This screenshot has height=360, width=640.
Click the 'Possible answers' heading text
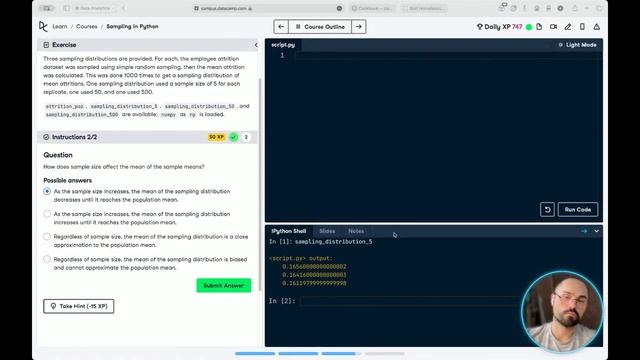coord(68,180)
